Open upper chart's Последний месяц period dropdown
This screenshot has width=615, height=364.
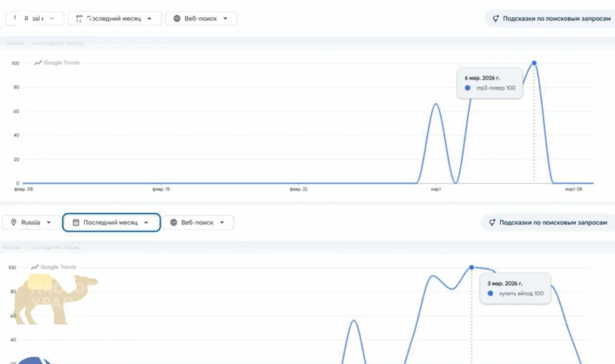tap(114, 18)
